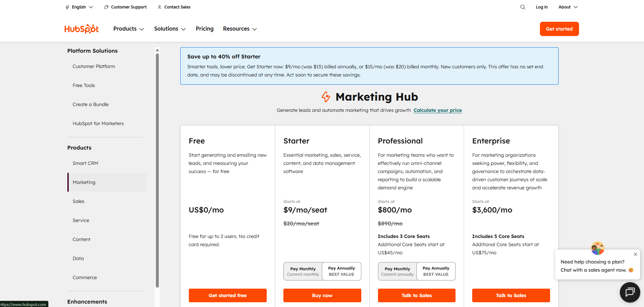Select Pay Annually for the Starter plan
The height and width of the screenshot is (307, 644).
[x=341, y=271]
